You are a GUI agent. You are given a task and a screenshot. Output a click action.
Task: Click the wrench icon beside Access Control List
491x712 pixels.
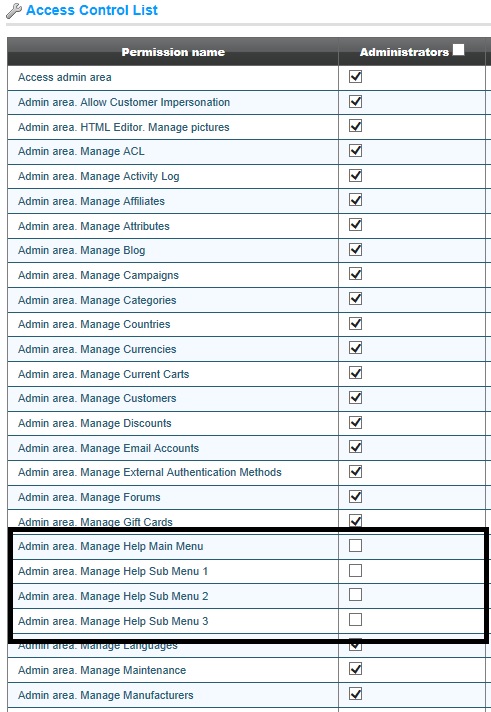[x=14, y=10]
